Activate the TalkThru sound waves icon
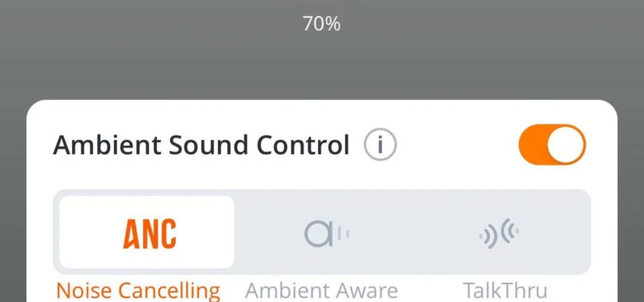 [499, 234]
